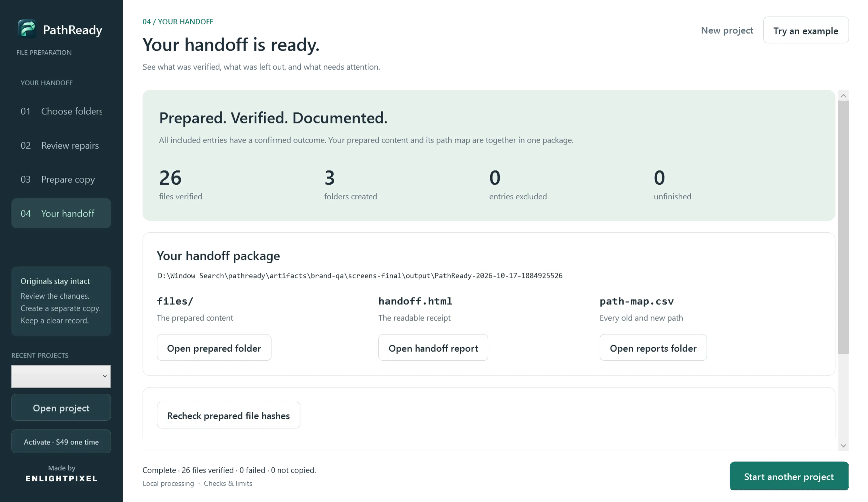
Task: Click the scrollbar up arrow
Action: pyautogui.click(x=843, y=96)
